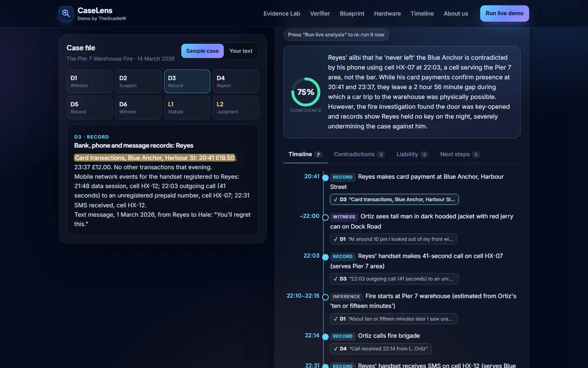Open Timeline in the top navigation bar
The image size is (588, 368).
pos(422,14)
